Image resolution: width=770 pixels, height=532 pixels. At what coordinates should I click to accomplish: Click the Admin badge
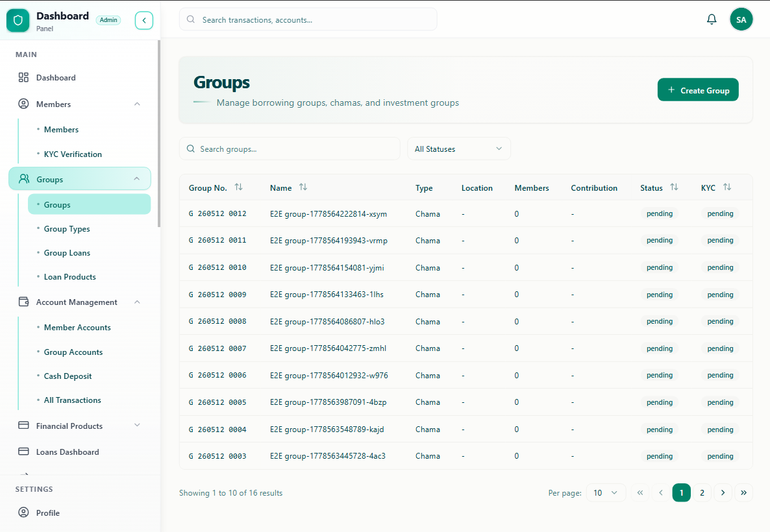pos(108,20)
